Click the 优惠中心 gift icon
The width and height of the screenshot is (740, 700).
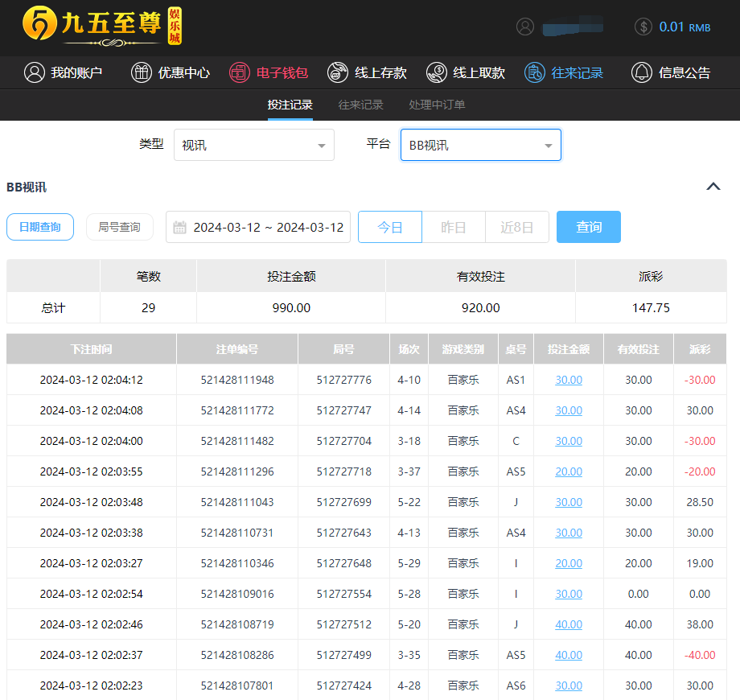pos(142,72)
